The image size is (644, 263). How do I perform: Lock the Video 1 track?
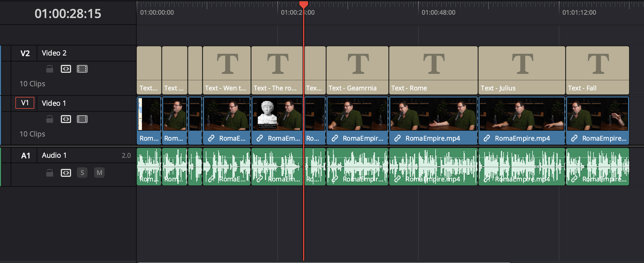[50, 119]
